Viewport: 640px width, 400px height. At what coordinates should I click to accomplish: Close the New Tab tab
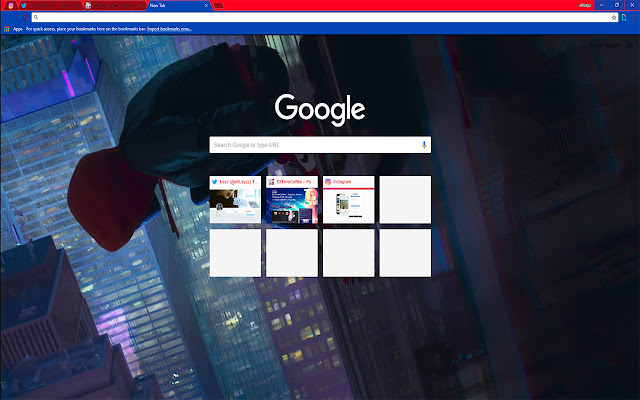click(x=206, y=5)
